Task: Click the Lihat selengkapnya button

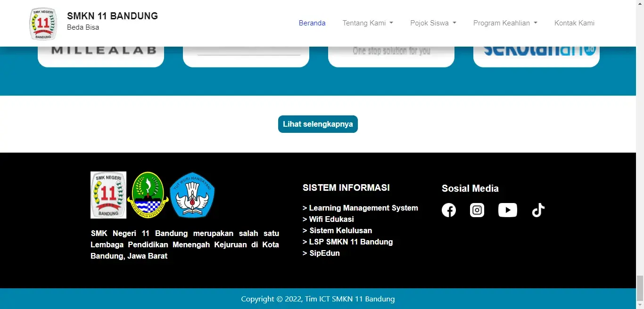Action: tap(318, 124)
